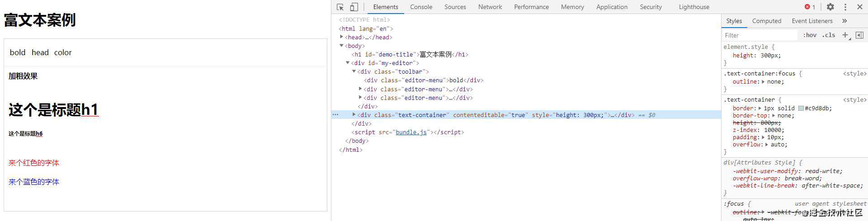Collapse the div#my-editor node
868x221 pixels.
(348, 63)
